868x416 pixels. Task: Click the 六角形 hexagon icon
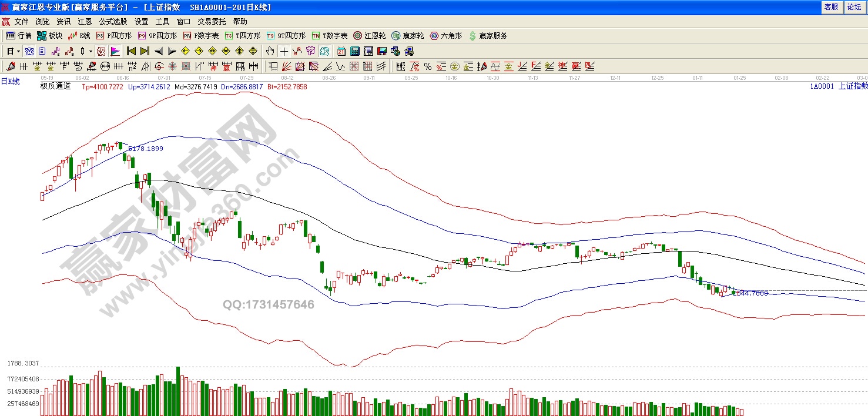point(445,36)
